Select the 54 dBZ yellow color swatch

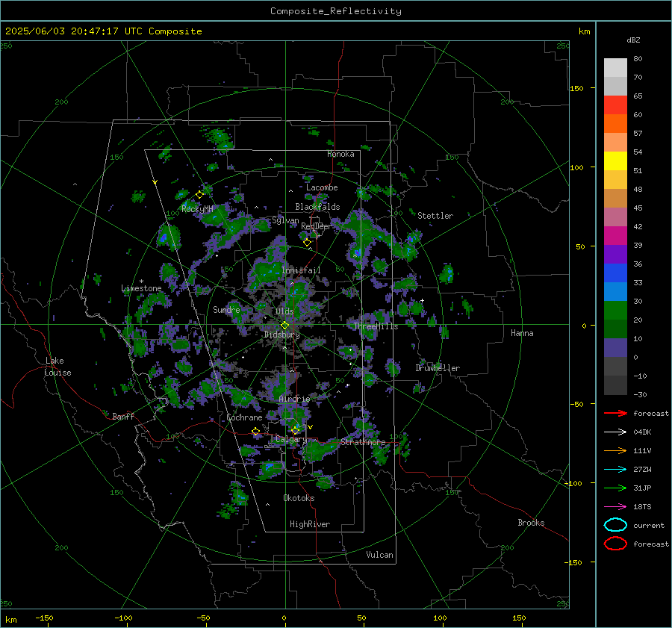[615, 161]
